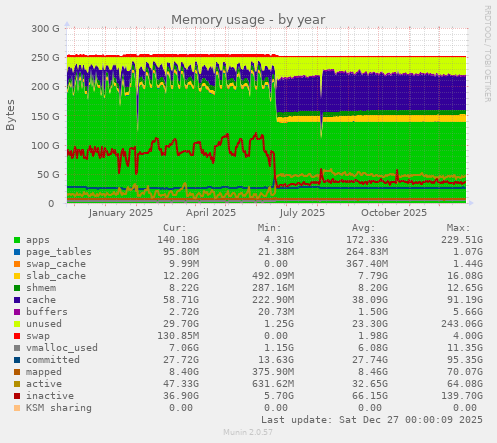The width and height of the screenshot is (497, 443).
Task: Click the olive active legend swatch
Action: [x=17, y=384]
